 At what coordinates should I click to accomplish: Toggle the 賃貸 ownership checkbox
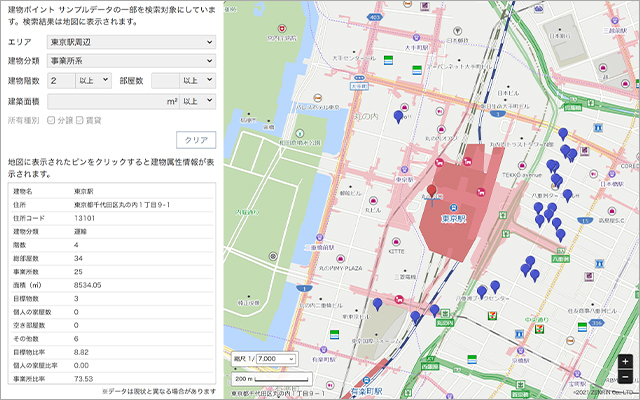click(x=80, y=120)
